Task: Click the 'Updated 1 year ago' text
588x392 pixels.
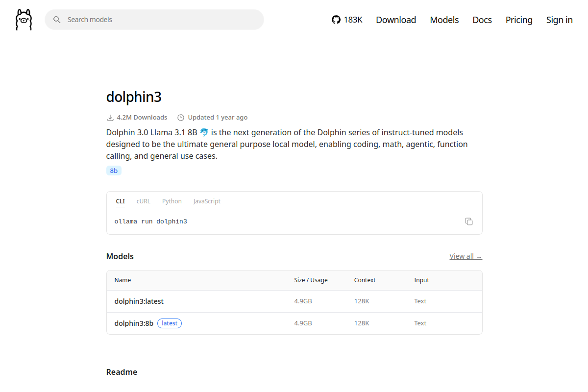Action: click(218, 118)
